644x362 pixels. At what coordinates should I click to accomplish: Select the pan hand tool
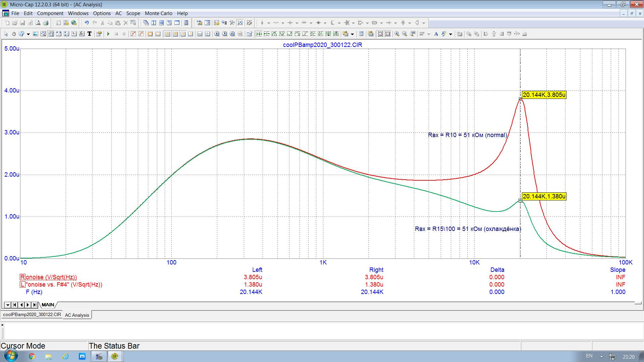click(x=14, y=34)
